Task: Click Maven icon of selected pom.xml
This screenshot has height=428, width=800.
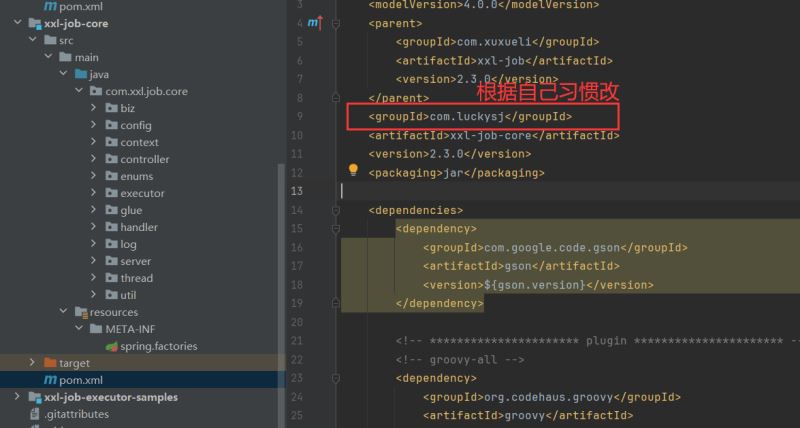Action: coord(50,380)
